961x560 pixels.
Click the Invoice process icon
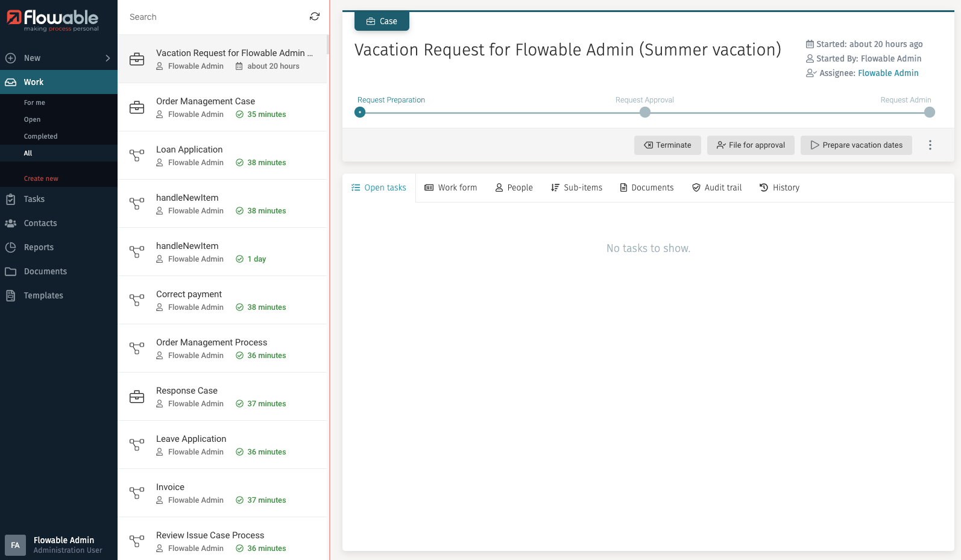137,493
